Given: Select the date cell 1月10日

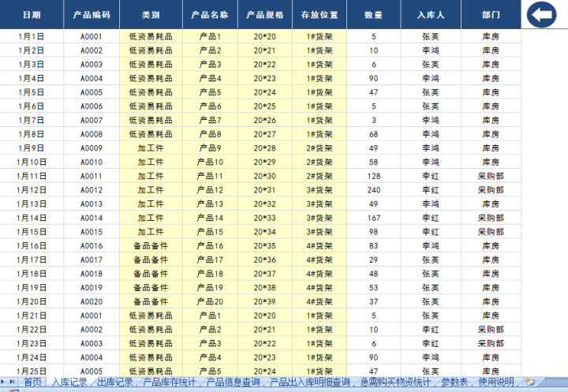Looking at the screenshot, I should 32,162.
